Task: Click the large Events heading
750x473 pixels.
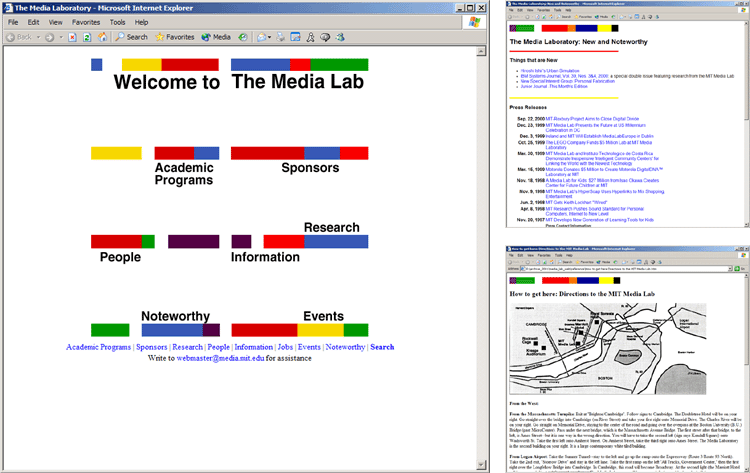Action: coord(323,316)
